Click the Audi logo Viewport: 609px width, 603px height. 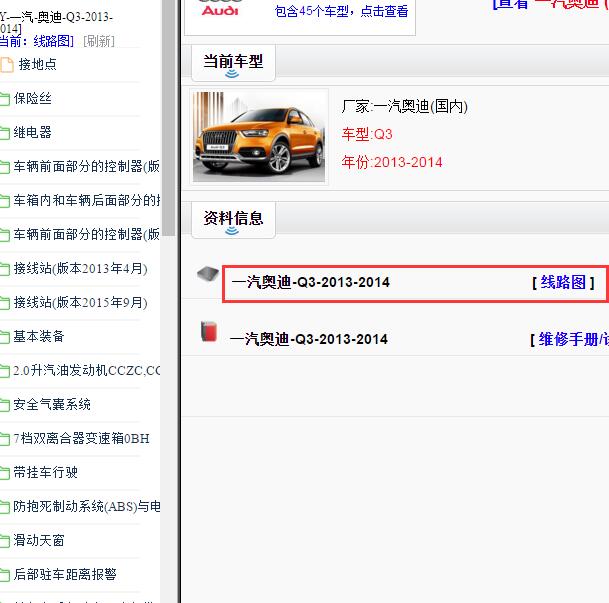220,8
